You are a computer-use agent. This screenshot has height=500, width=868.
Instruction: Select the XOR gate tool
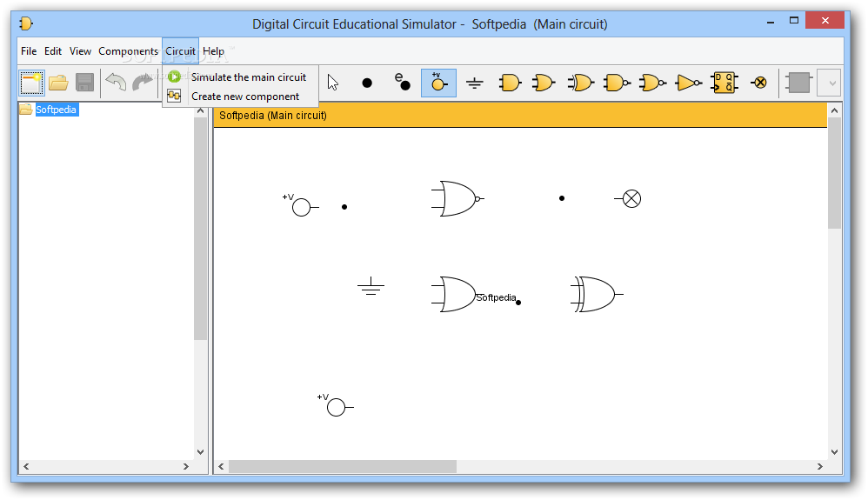click(x=580, y=83)
